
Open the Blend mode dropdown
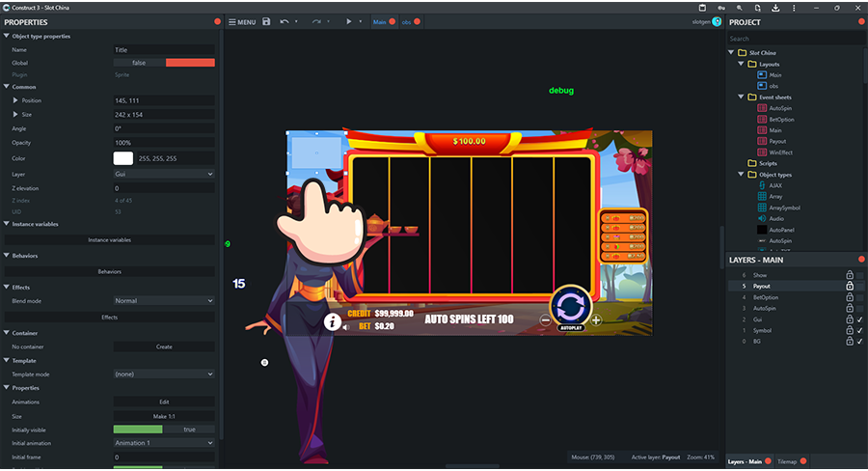[x=164, y=301]
